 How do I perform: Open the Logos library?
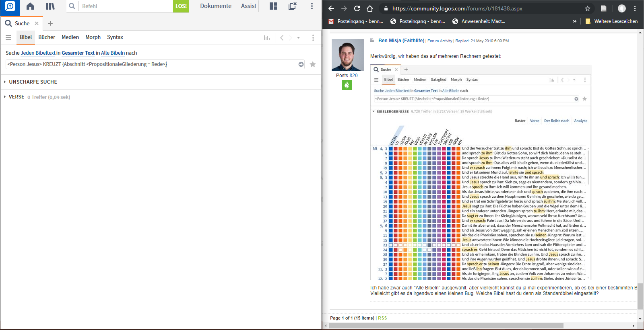coord(50,6)
